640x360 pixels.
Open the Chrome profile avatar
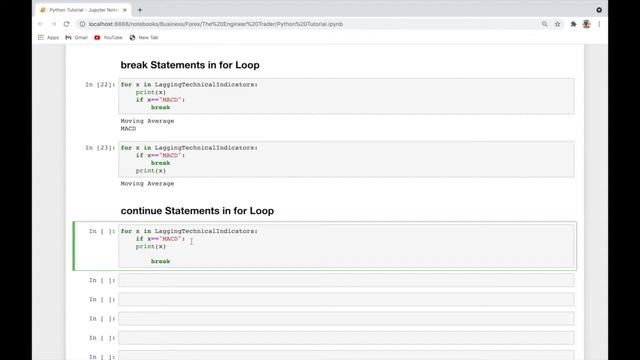(586, 24)
